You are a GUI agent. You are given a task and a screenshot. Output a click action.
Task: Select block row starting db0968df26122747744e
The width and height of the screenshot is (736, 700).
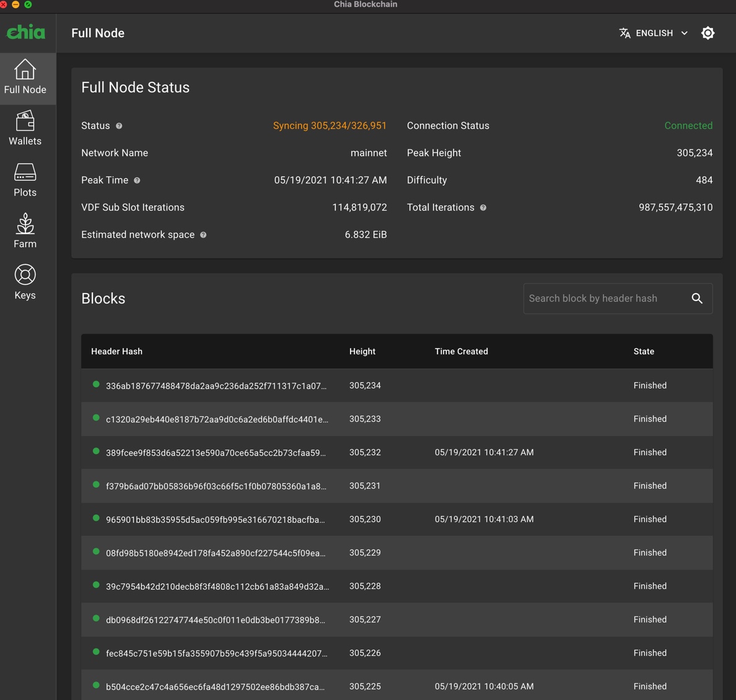point(396,619)
